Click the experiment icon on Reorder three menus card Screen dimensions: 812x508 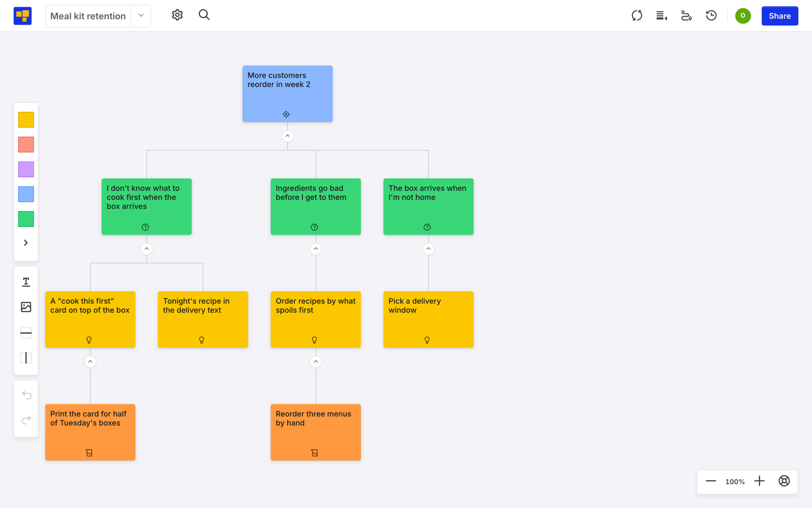point(315,453)
